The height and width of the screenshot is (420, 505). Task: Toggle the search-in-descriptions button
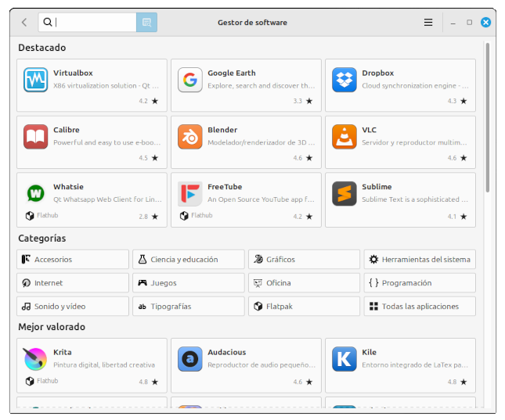click(x=146, y=22)
